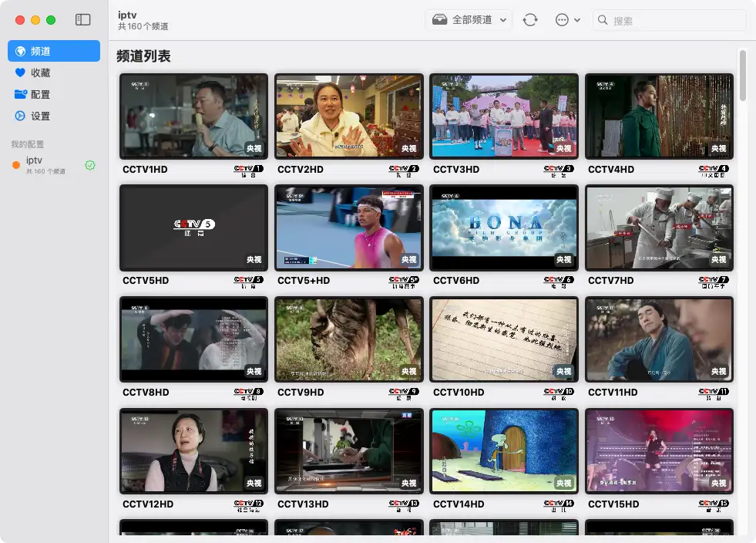The width and height of the screenshot is (756, 543).
Task: Click the magnifier icon in search box
Action: 602,20
